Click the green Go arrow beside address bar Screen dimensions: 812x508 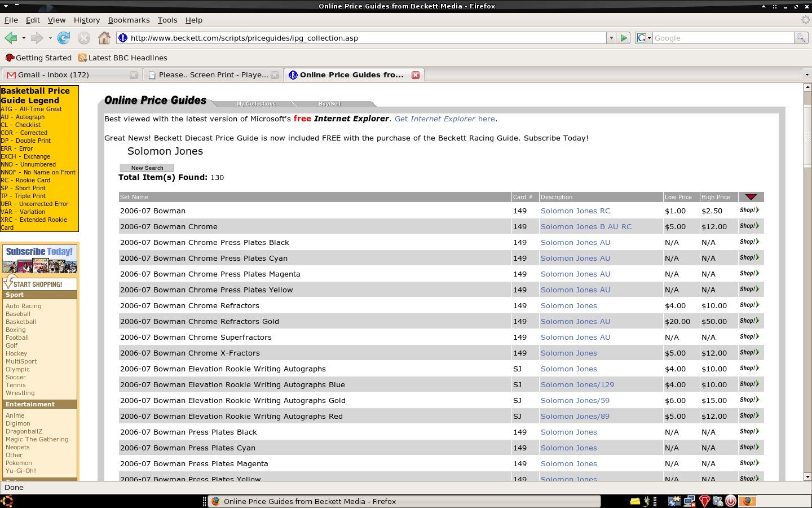coord(624,38)
